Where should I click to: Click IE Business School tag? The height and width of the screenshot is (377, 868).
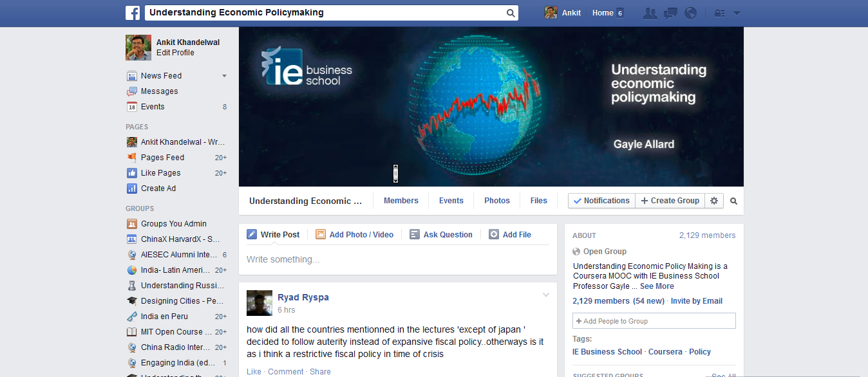click(607, 352)
